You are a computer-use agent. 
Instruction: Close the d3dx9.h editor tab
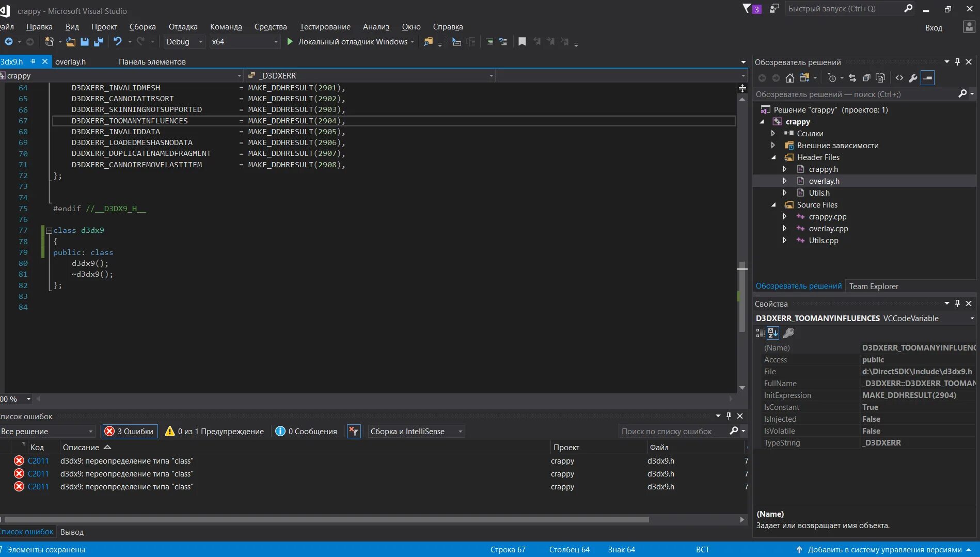[x=44, y=61]
